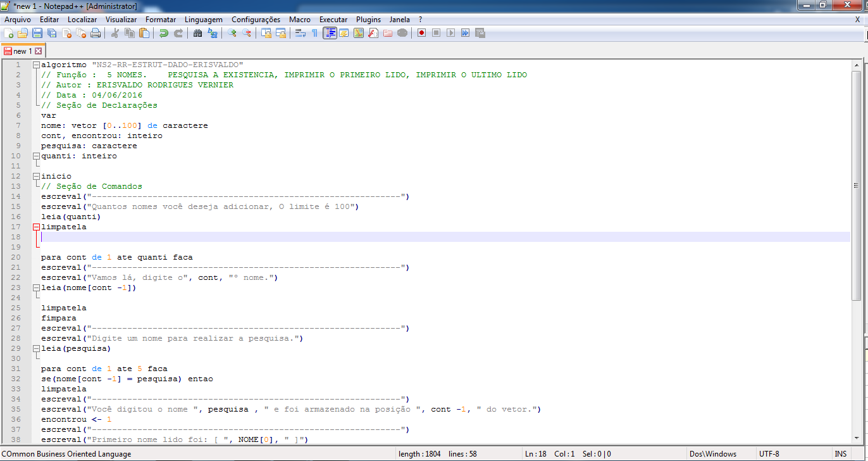Click the Save All toolbar icon
Viewport: 868px width, 461px height.
(51, 33)
